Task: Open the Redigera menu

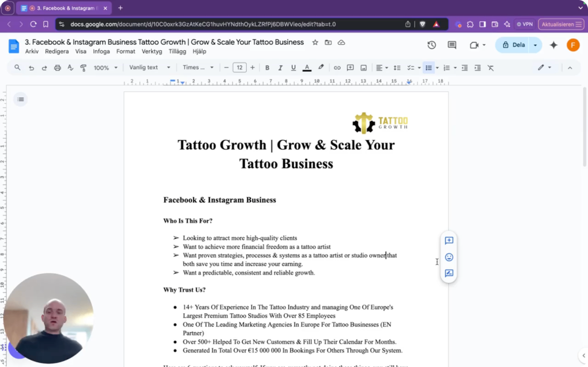Action: [57, 51]
